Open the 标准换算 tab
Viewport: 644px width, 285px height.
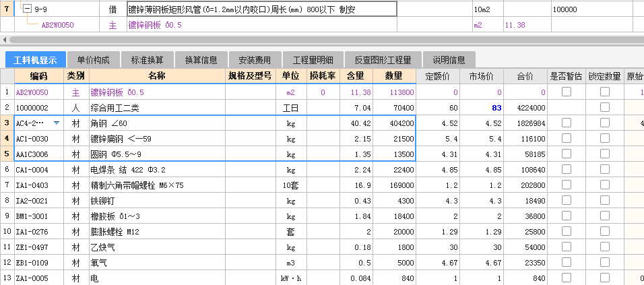click(x=147, y=60)
